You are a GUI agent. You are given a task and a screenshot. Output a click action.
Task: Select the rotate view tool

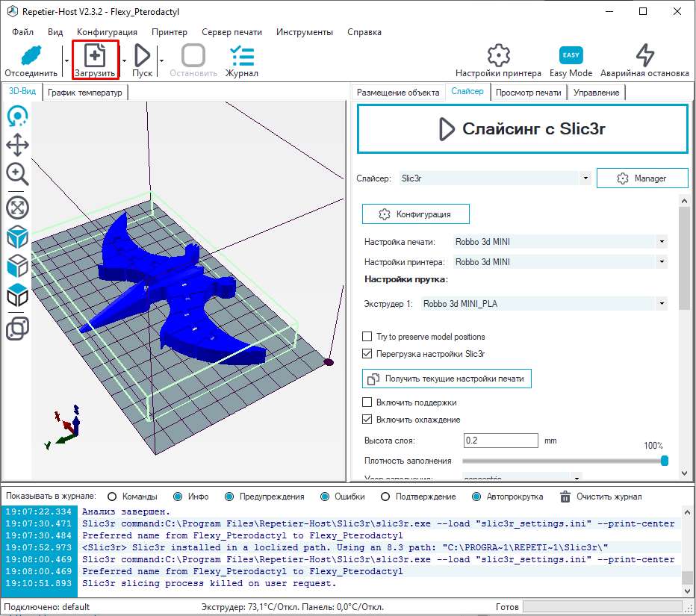pyautogui.click(x=17, y=116)
